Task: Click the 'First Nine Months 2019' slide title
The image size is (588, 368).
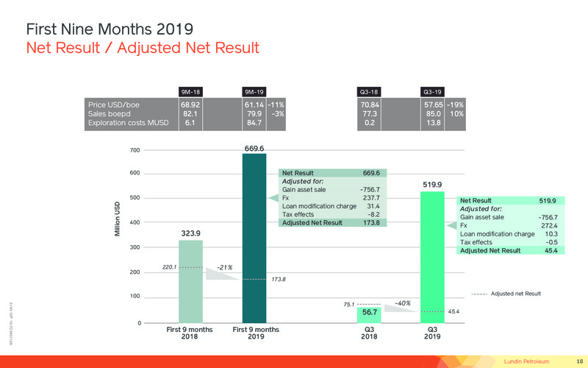Action: (x=110, y=29)
